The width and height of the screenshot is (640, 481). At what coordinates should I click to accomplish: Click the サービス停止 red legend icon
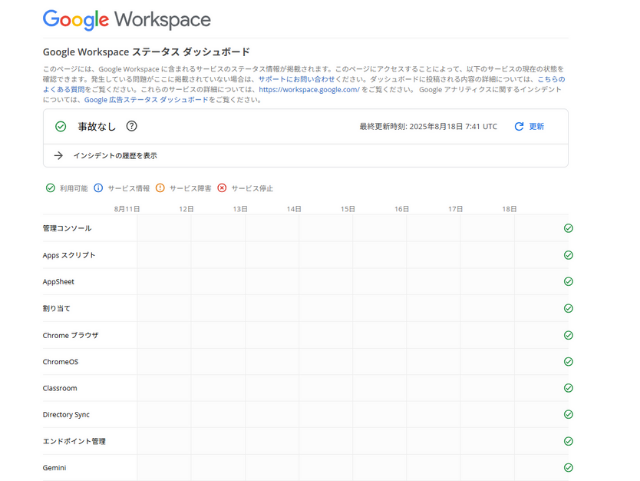click(222, 188)
